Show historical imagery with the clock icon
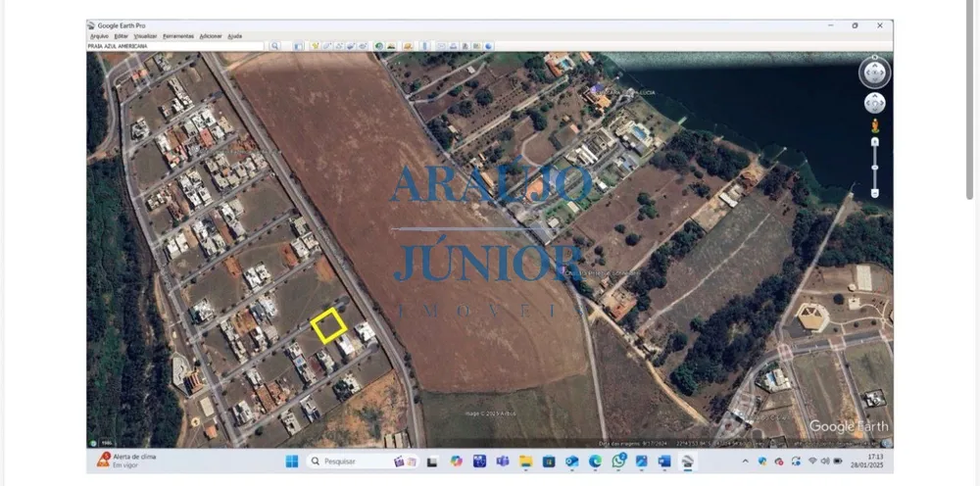980x486 pixels. point(378,46)
